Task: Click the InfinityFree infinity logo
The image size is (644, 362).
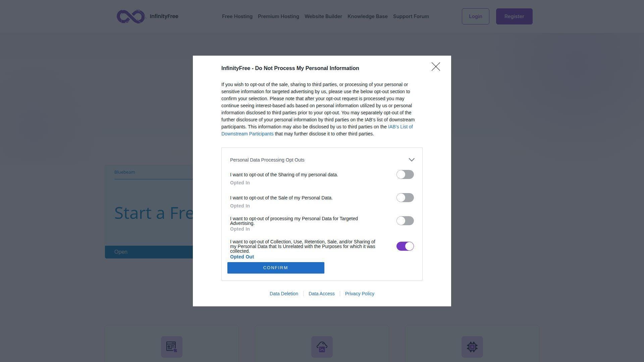Action: pyautogui.click(x=131, y=16)
